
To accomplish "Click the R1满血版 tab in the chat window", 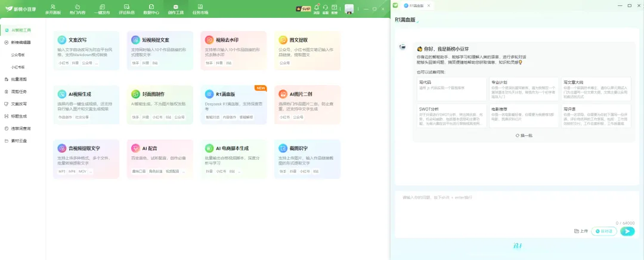I will coord(416,5).
